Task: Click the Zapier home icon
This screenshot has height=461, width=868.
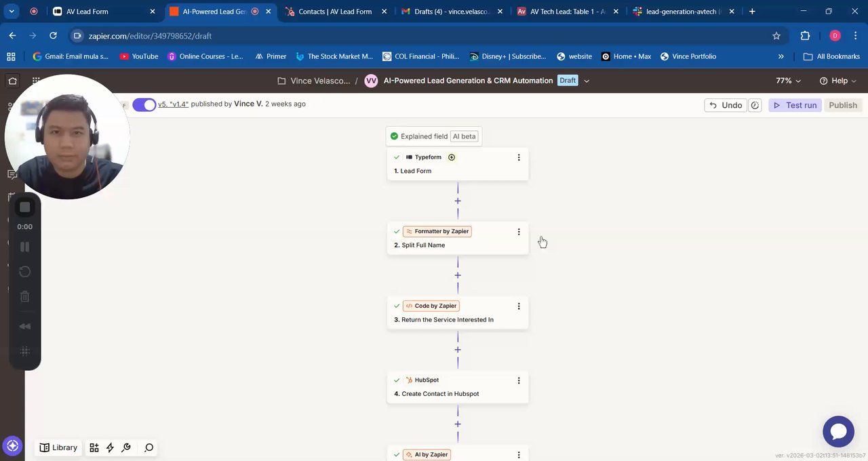Action: (12, 81)
